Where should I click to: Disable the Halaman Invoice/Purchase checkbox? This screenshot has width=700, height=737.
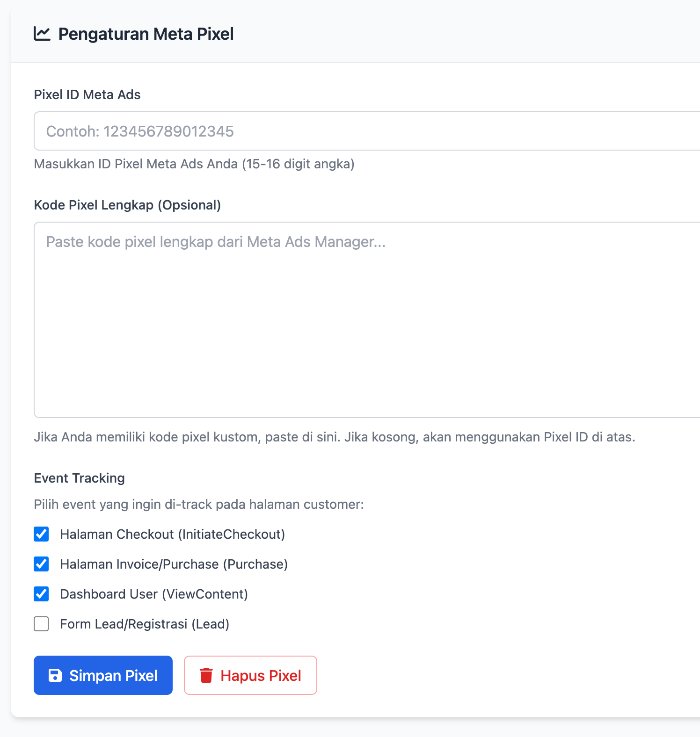point(41,564)
